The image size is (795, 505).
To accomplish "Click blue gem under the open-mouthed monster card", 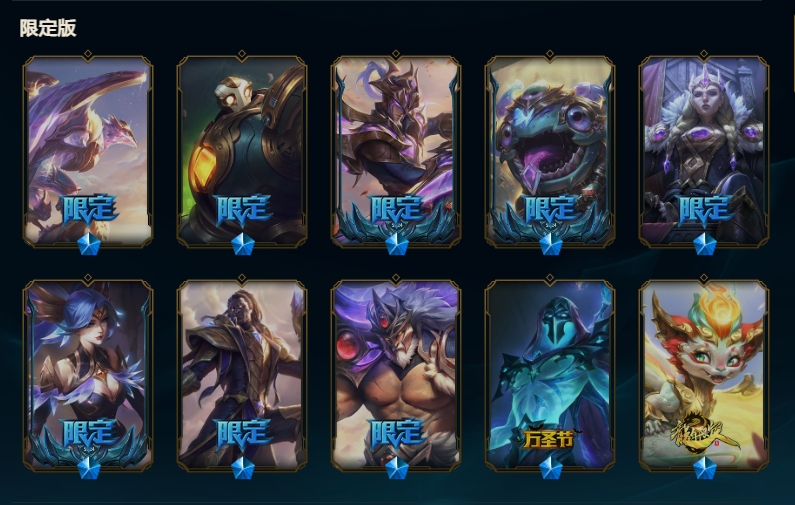I will pyautogui.click(x=551, y=244).
